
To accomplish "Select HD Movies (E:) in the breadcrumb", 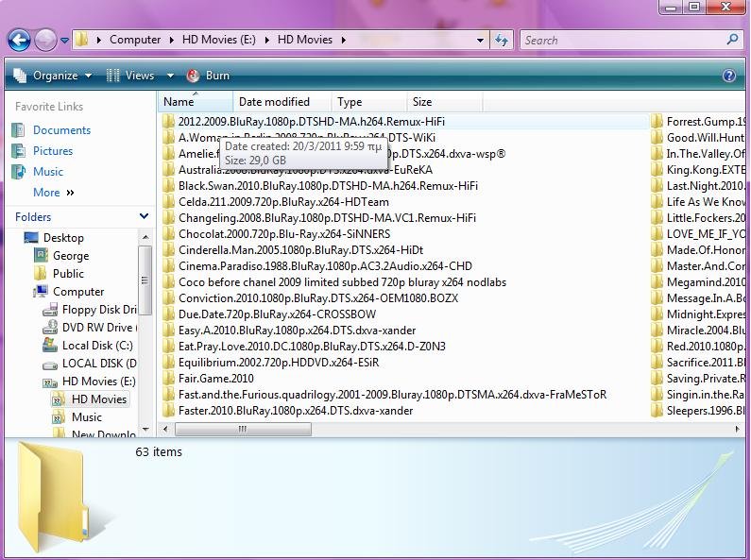I will click(219, 40).
